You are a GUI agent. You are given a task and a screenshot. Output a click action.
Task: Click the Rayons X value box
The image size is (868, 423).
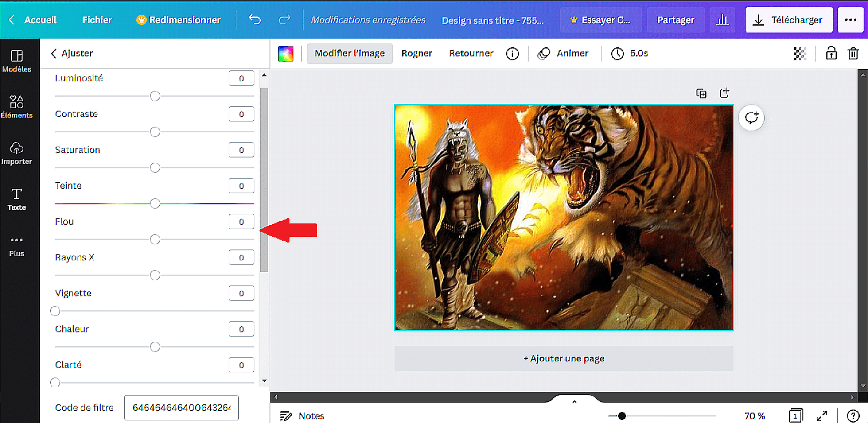pos(241,257)
